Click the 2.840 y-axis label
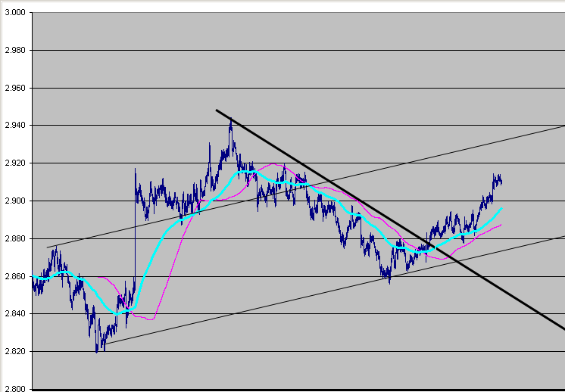Image resolution: width=565 pixels, height=392 pixels. [15, 313]
